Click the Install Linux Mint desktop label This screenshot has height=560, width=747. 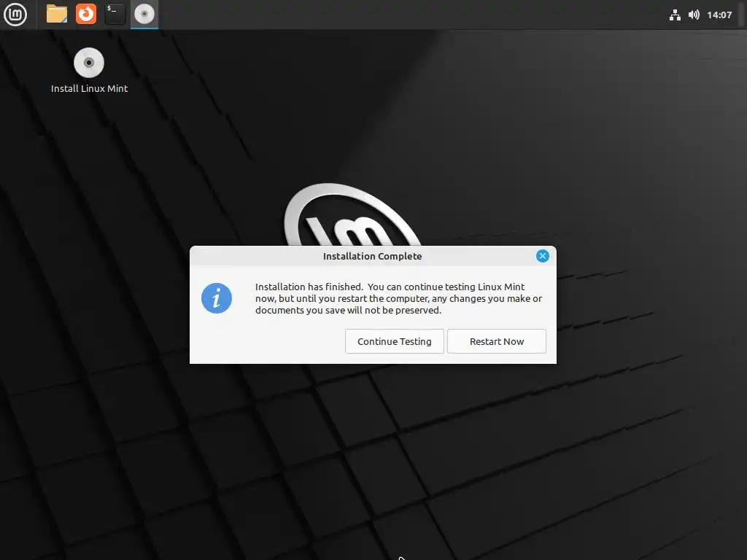[89, 88]
